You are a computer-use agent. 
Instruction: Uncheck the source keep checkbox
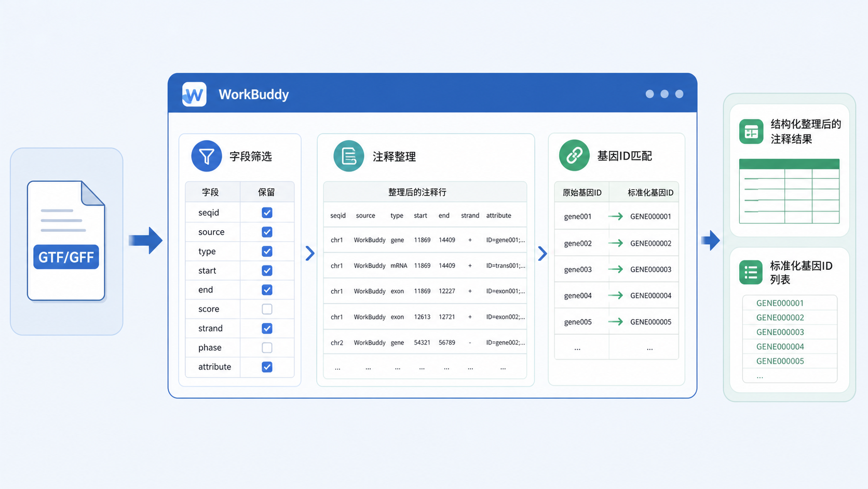[x=267, y=232]
